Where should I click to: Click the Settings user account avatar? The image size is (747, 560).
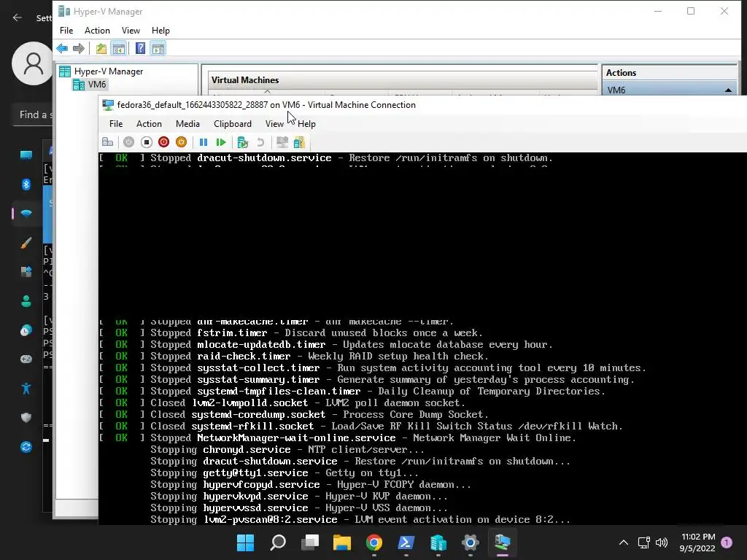click(32, 63)
